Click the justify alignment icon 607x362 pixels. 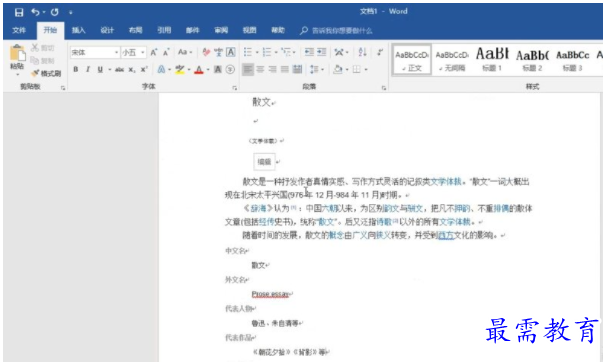[285, 69]
